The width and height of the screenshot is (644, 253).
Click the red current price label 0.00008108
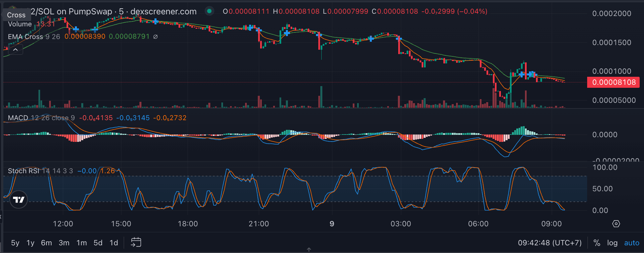614,82
